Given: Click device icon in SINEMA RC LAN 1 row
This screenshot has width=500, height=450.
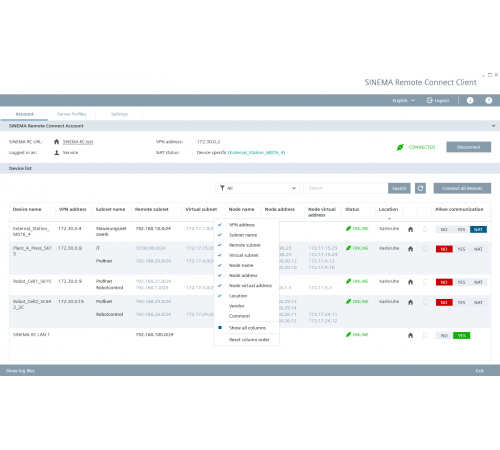Looking at the screenshot, I should point(425,335).
